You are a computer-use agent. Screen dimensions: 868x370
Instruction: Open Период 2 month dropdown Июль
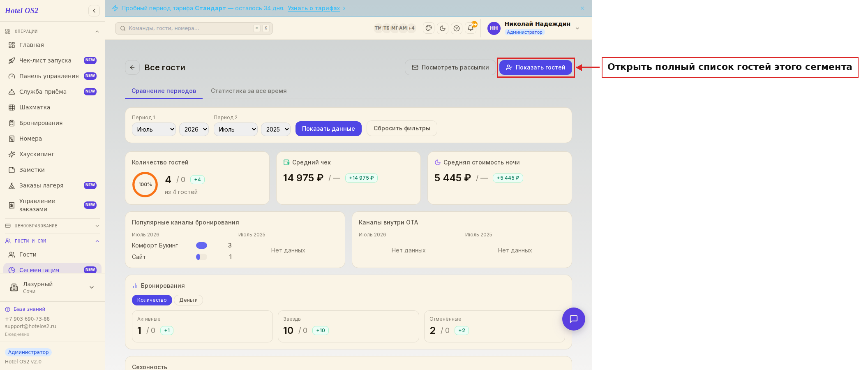pyautogui.click(x=235, y=129)
